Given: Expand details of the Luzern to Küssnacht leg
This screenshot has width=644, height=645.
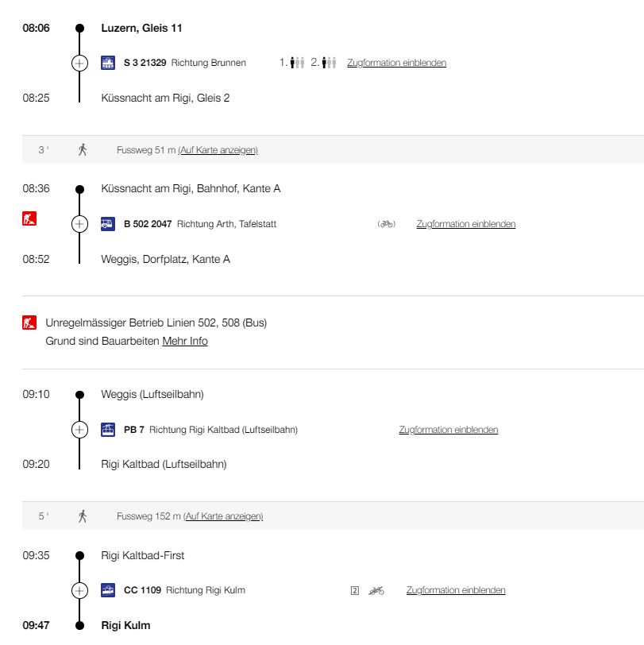Looking at the screenshot, I should pos(79,62).
